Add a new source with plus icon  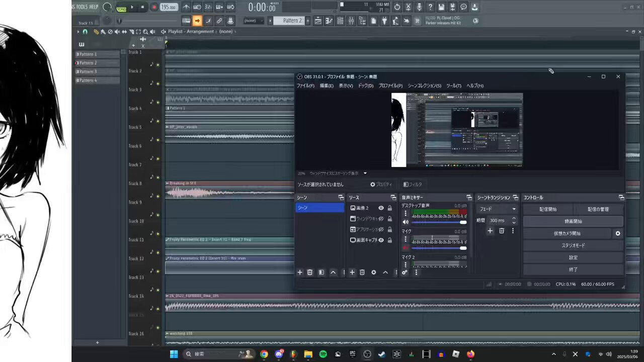[x=352, y=273]
